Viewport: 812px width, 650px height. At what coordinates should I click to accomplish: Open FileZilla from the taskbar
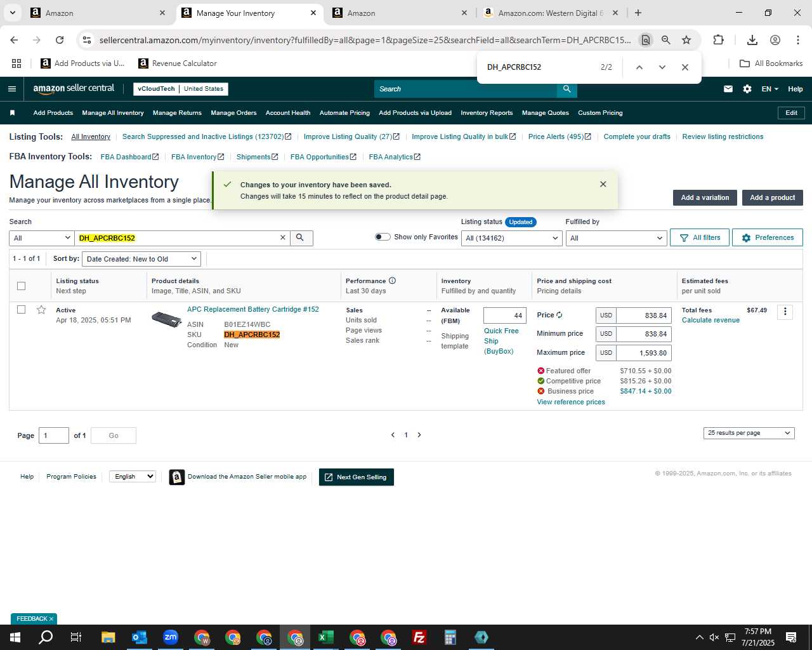click(419, 637)
